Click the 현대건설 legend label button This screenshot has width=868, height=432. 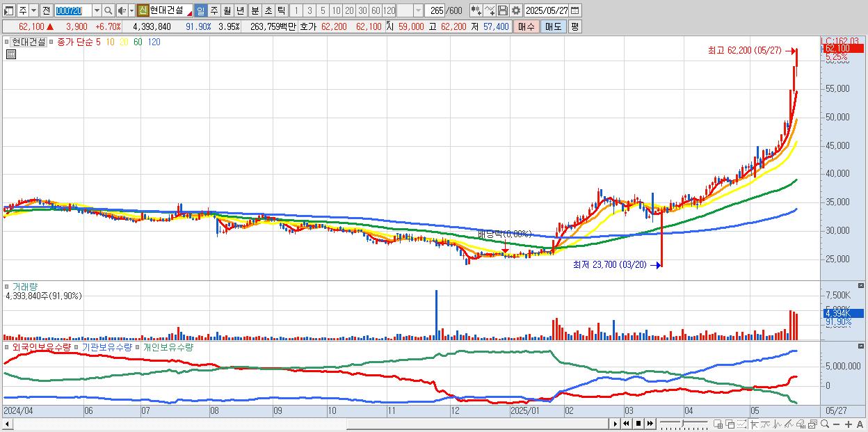[29, 42]
